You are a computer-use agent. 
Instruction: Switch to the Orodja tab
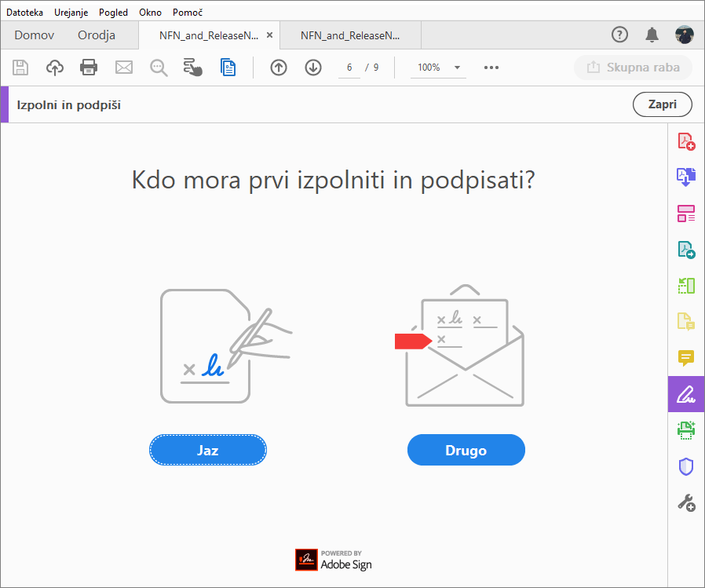tap(96, 35)
